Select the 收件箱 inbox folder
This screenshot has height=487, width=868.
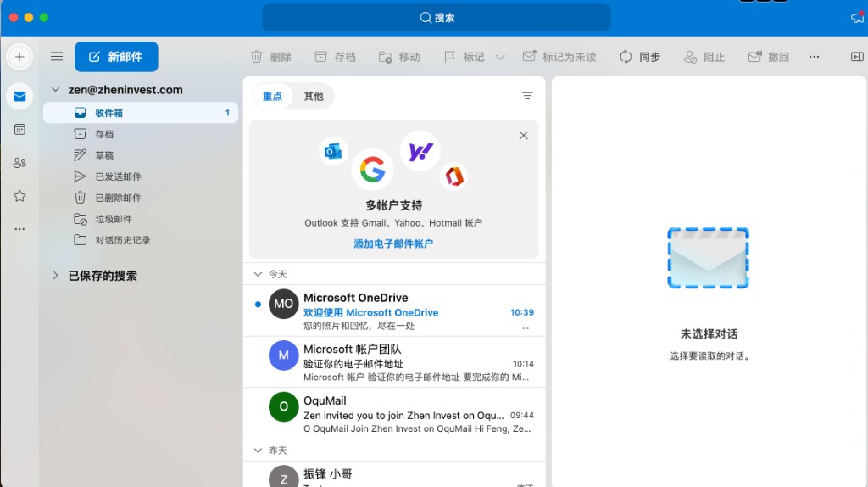141,113
